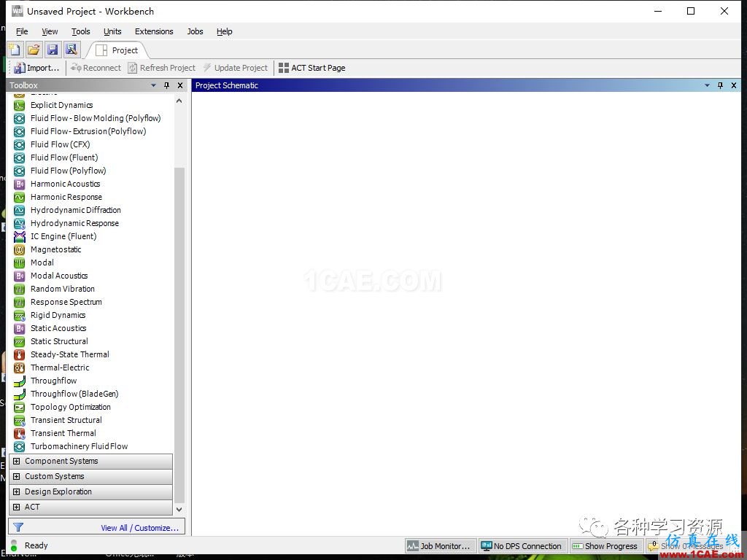Open the Jobs menu
This screenshot has width=747, height=560.
[195, 31]
